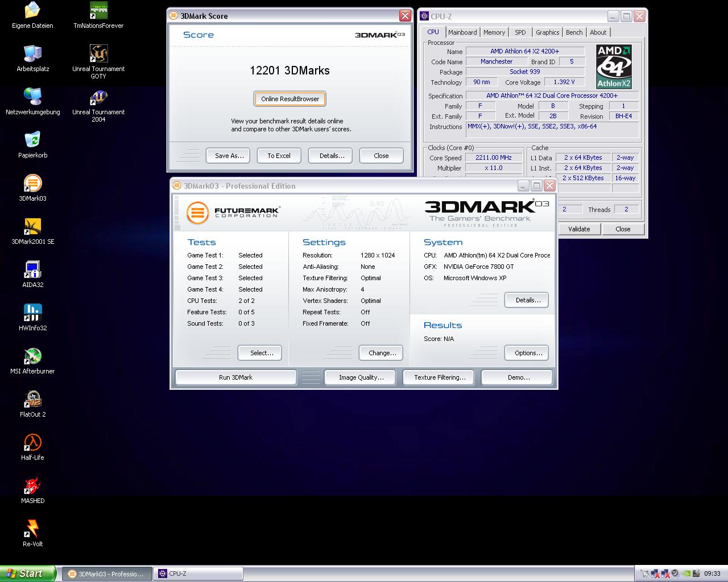This screenshot has height=582, width=728.
Task: Click Save As... in Score window
Action: point(229,156)
